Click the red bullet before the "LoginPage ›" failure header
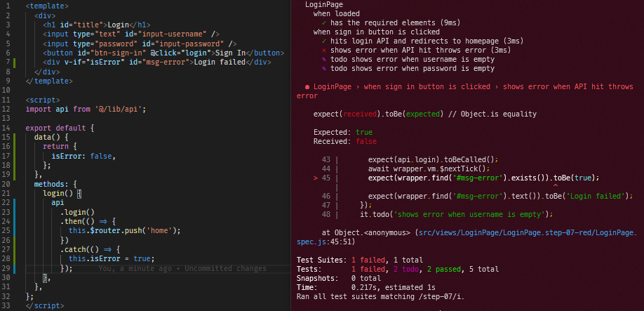Viewport: 644px width, 311px height. pos(307,86)
